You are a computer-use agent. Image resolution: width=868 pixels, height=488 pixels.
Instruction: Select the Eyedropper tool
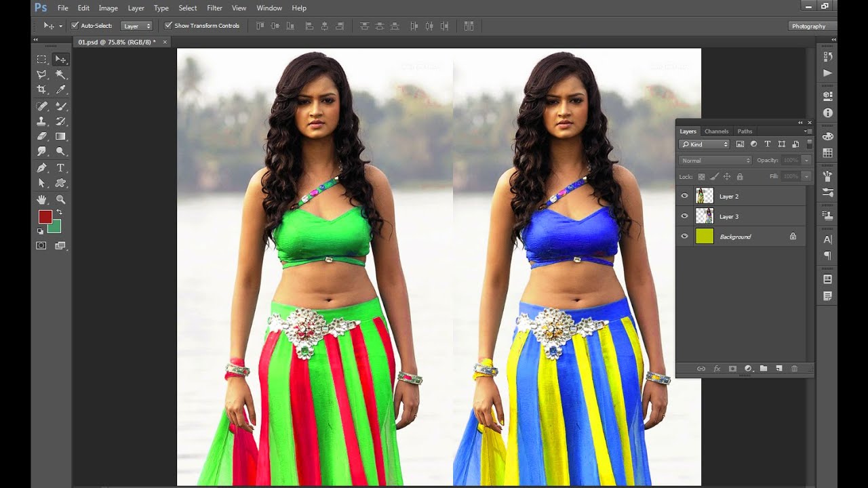pos(60,89)
